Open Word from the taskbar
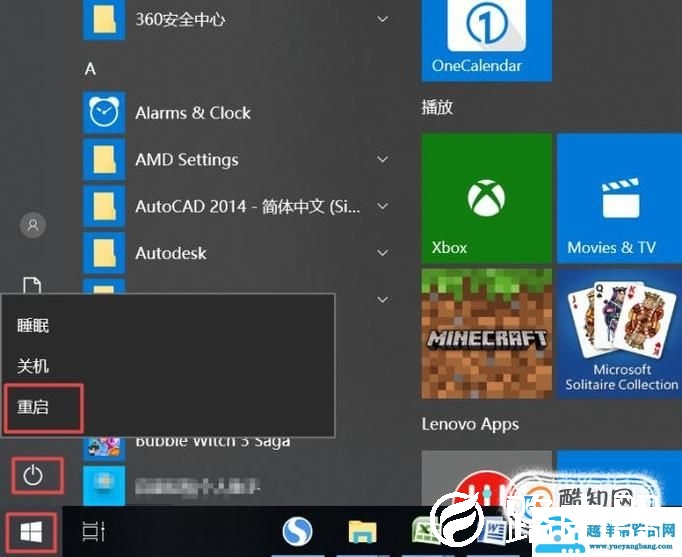682x557 pixels. point(494,531)
